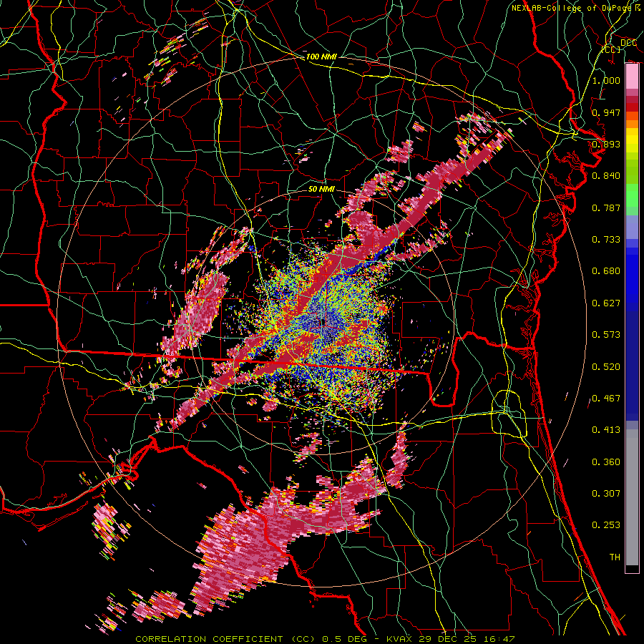Select the 0.413 scale value
Viewport: 644px width, 644px height.
[606, 430]
